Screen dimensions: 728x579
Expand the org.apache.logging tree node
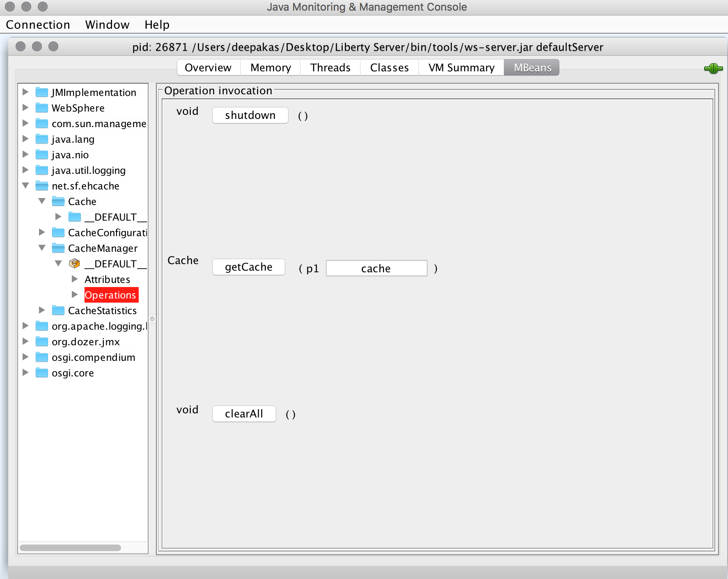pyautogui.click(x=25, y=326)
